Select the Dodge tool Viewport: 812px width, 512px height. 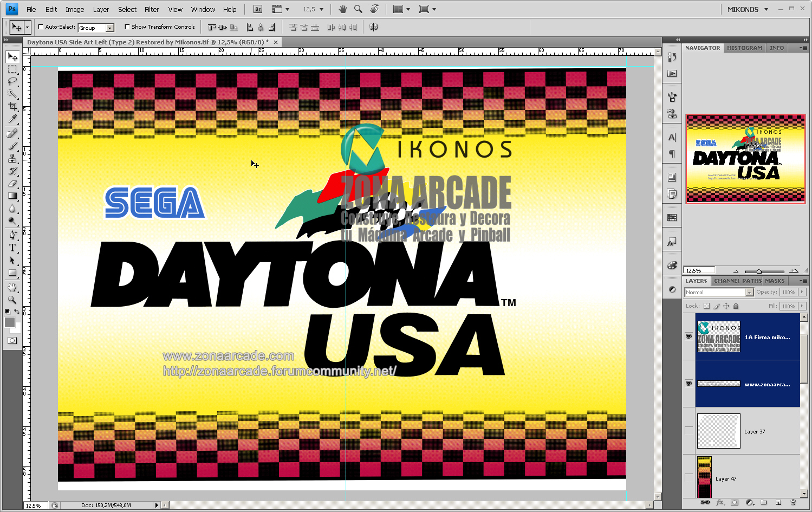(12, 221)
